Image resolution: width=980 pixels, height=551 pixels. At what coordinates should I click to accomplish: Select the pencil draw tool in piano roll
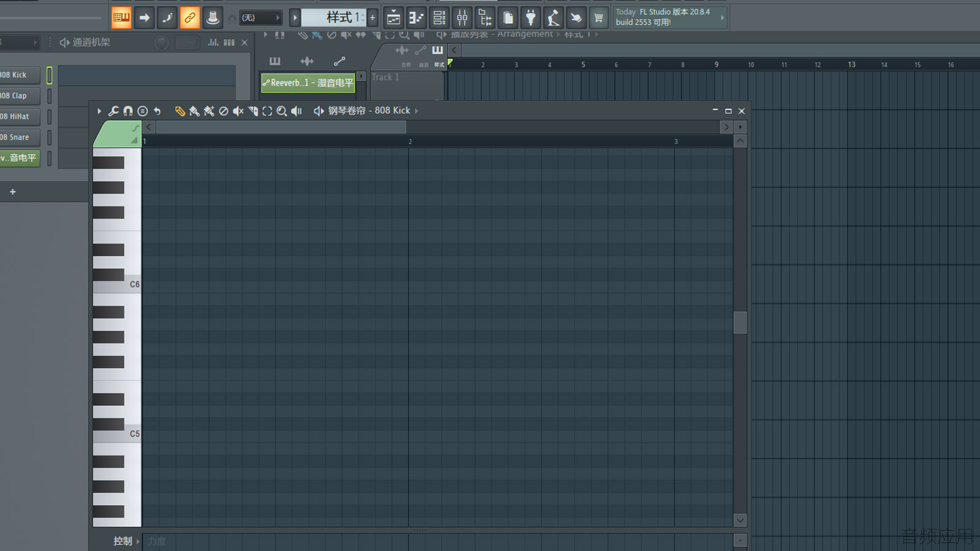179,111
